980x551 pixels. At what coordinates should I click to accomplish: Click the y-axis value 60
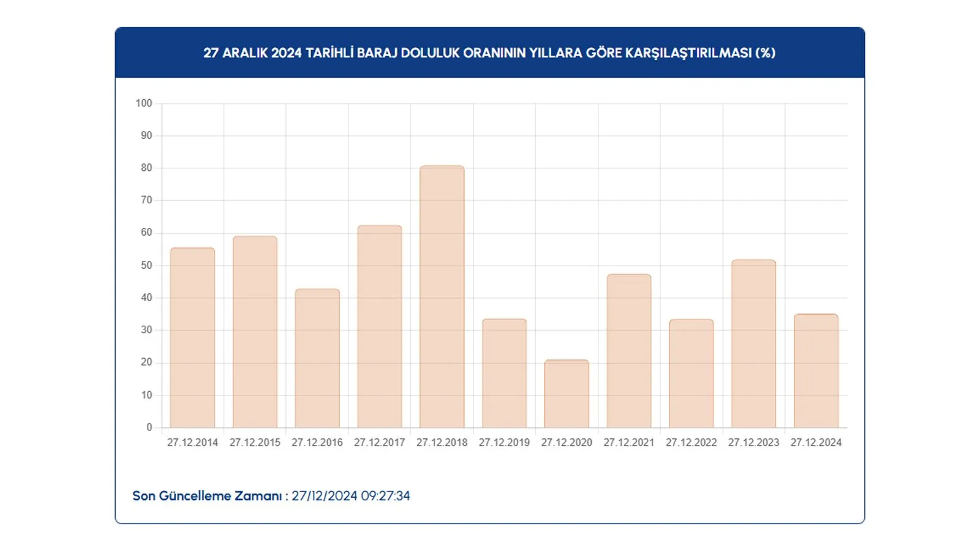pos(146,233)
